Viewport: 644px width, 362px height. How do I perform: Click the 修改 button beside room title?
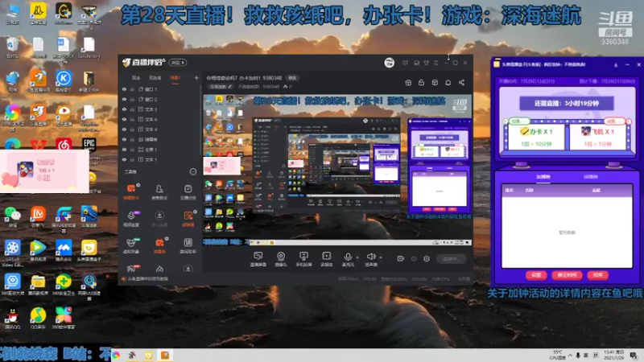[292, 78]
